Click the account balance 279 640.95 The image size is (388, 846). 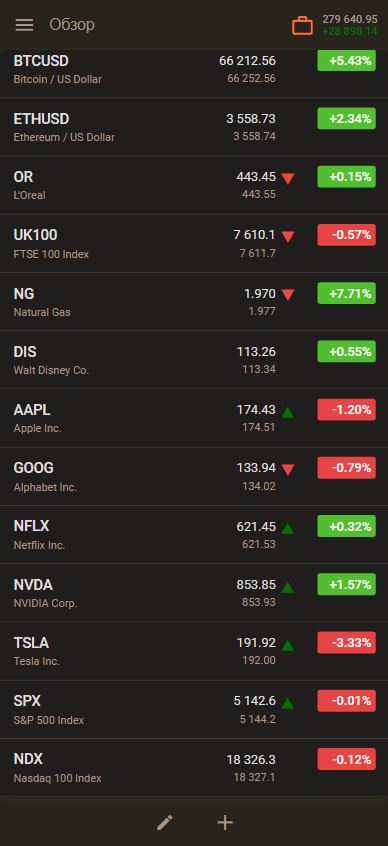pos(350,19)
